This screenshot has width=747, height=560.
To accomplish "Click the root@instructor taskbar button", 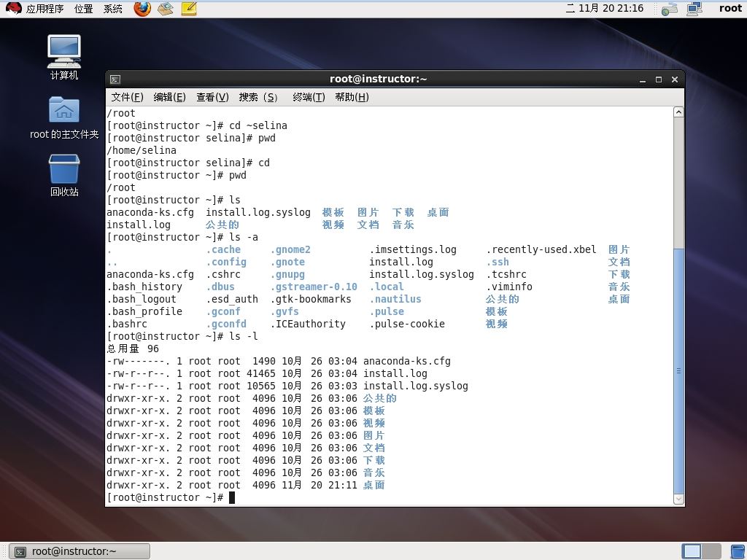I will tap(80, 551).
